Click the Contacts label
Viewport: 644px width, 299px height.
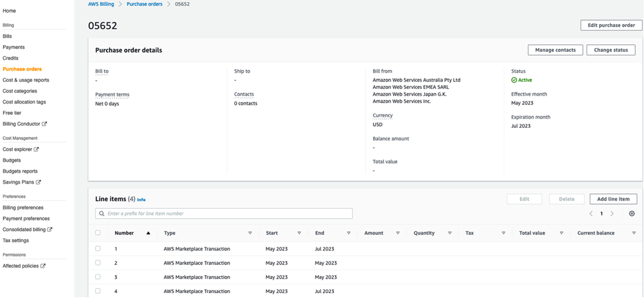point(244,94)
